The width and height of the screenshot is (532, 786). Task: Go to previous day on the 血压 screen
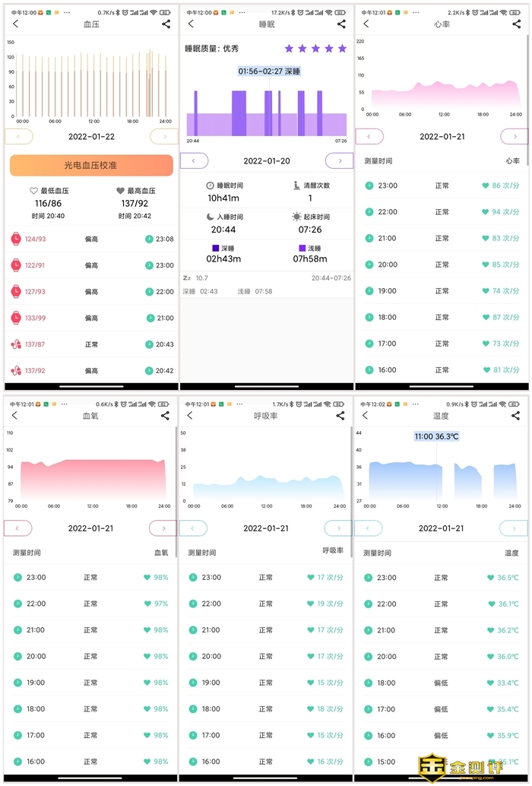[19, 137]
